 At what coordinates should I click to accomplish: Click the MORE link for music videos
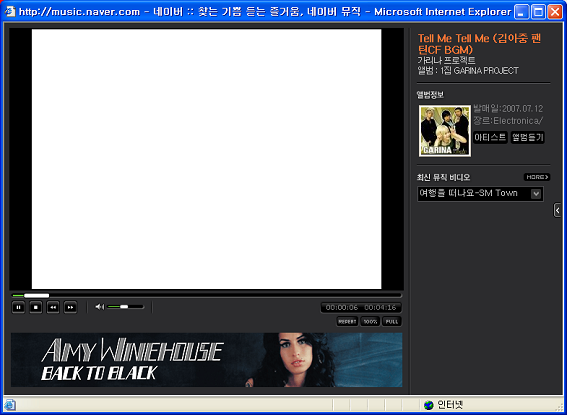(x=537, y=177)
